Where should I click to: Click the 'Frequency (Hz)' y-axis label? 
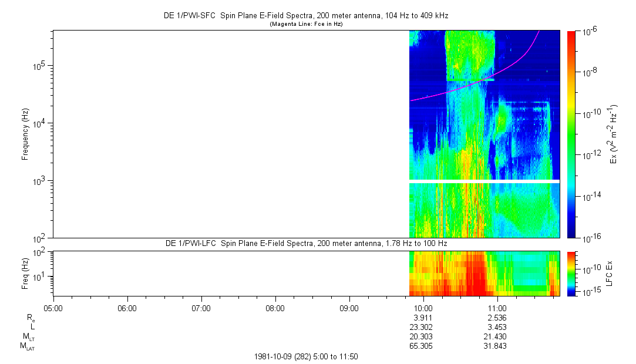click(x=25, y=134)
